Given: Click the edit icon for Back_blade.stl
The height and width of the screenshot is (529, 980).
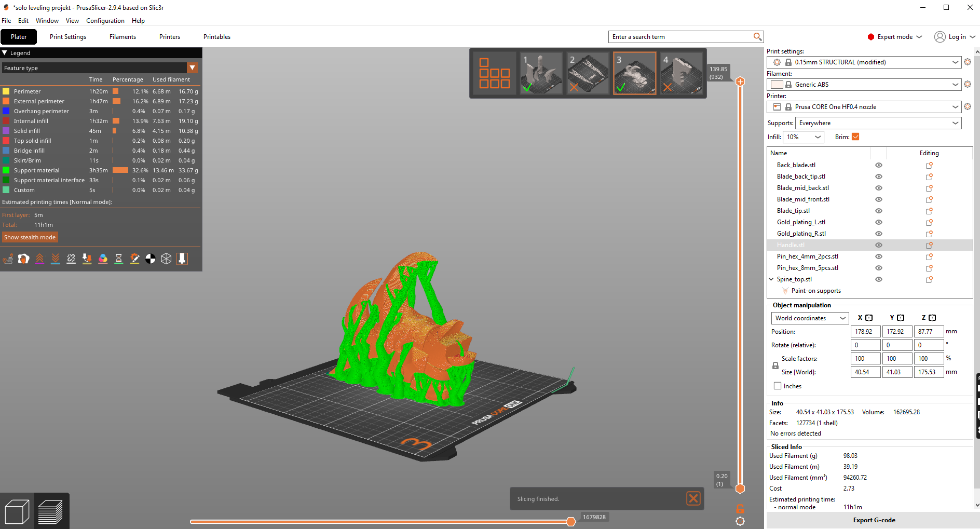Looking at the screenshot, I should pyautogui.click(x=929, y=165).
